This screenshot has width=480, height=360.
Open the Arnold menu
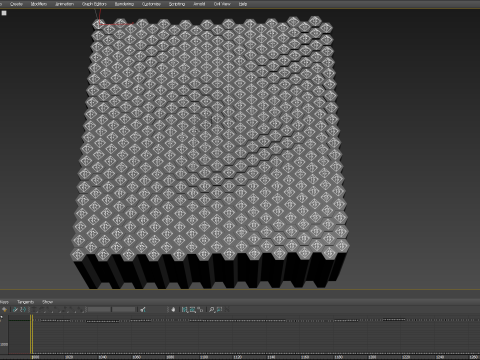(199, 4)
